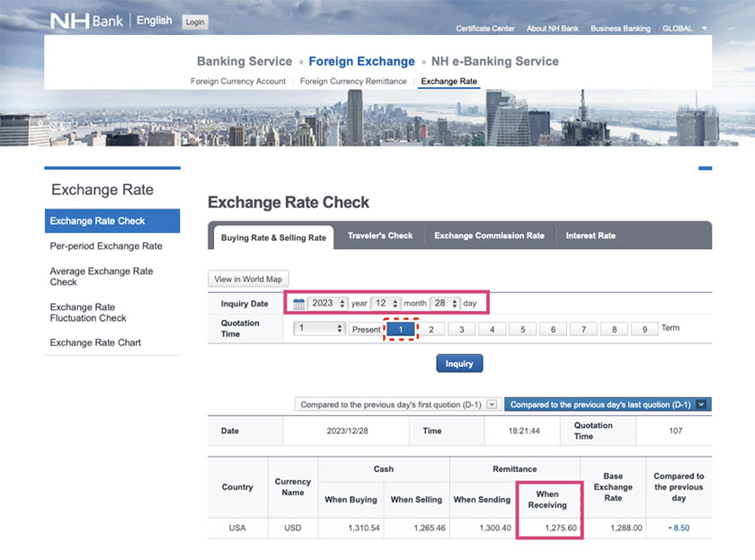The height and width of the screenshot is (560, 755).
Task: Open the day dropdown showing 28
Action: pos(444,304)
